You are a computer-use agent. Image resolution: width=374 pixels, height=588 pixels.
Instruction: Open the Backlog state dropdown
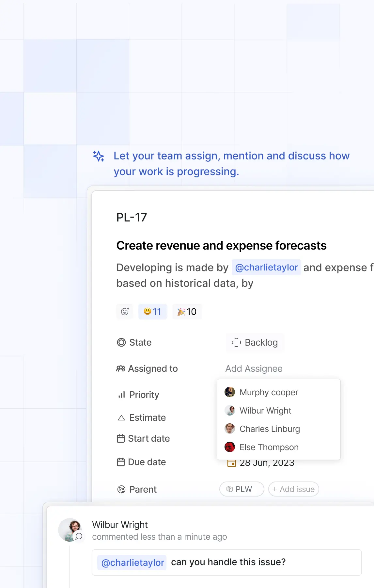[255, 342]
